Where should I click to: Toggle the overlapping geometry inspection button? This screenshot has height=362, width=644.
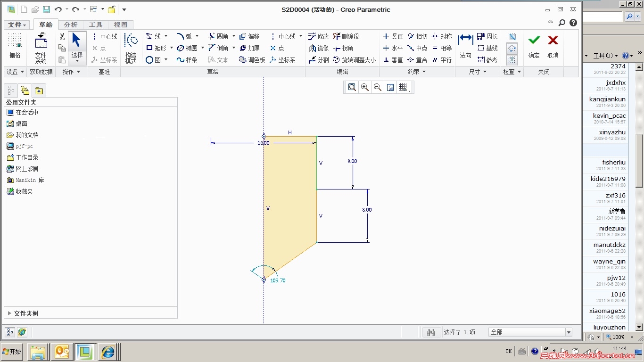tap(512, 60)
